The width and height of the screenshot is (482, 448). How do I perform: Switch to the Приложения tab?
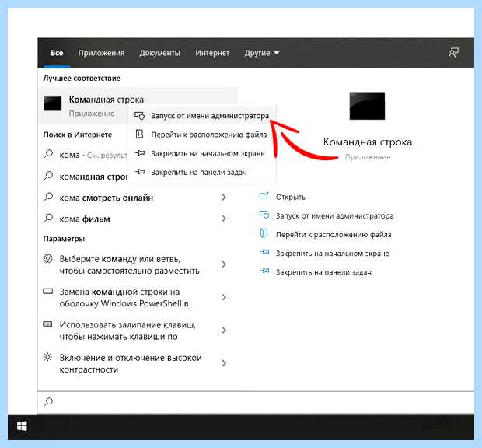pyautogui.click(x=101, y=53)
